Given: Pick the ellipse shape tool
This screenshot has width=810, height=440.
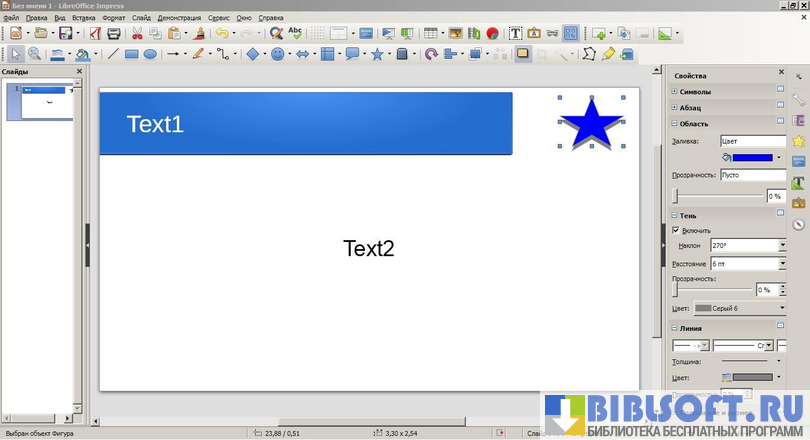Looking at the screenshot, I should (x=150, y=54).
